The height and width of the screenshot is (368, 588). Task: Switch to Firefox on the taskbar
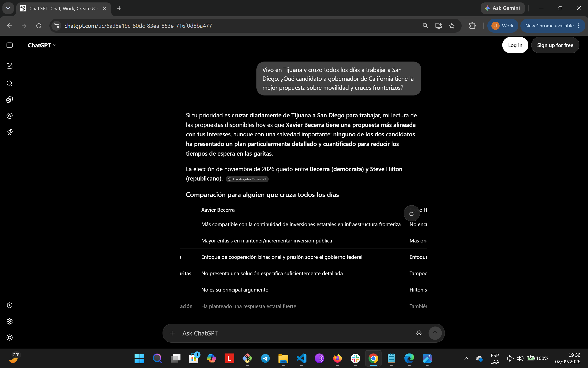(x=337, y=359)
